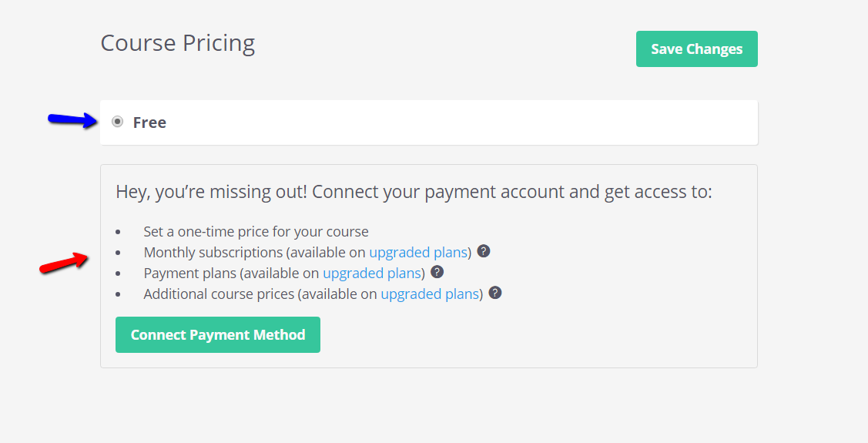
Task: Click the "Hey, you're missing out!" headline
Action: point(211,192)
